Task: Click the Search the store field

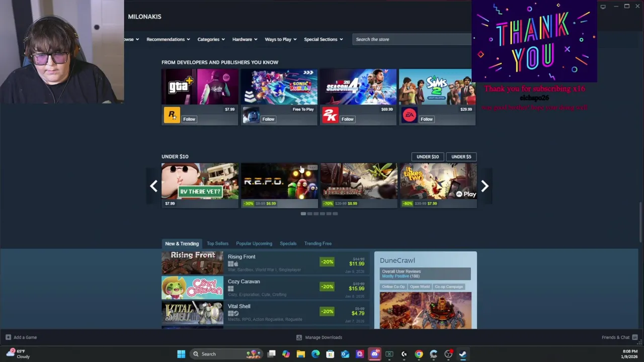Action: pyautogui.click(x=412, y=39)
